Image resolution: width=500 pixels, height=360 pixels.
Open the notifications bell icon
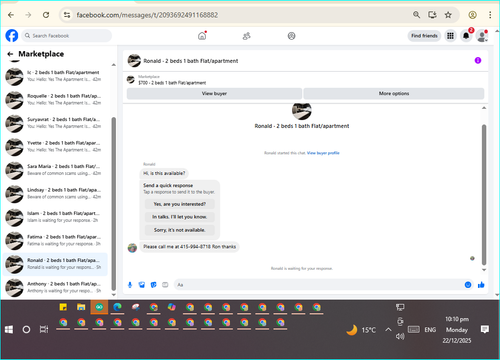pyautogui.click(x=466, y=36)
